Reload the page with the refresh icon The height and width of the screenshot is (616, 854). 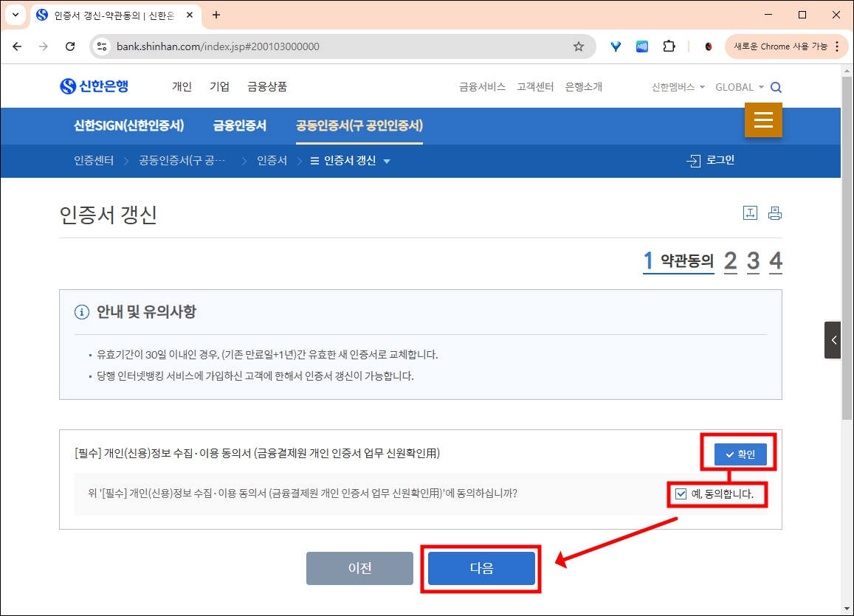(x=70, y=46)
